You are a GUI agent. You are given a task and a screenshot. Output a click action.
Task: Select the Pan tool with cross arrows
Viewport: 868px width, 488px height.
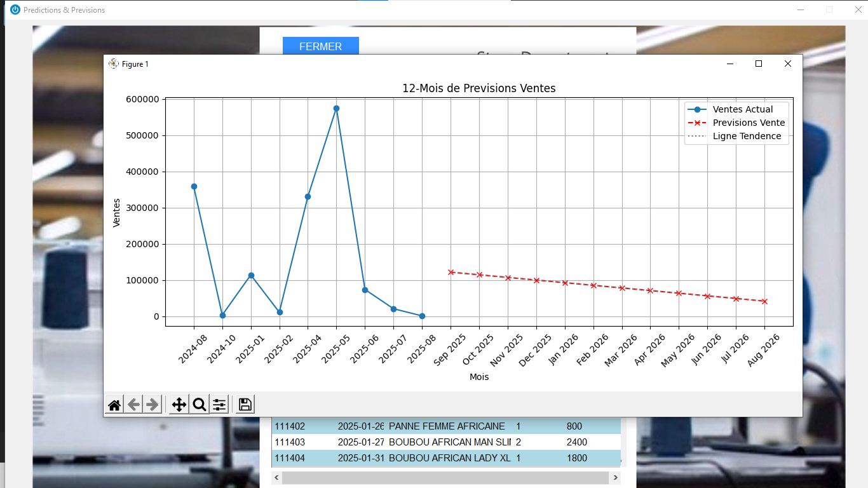point(179,405)
